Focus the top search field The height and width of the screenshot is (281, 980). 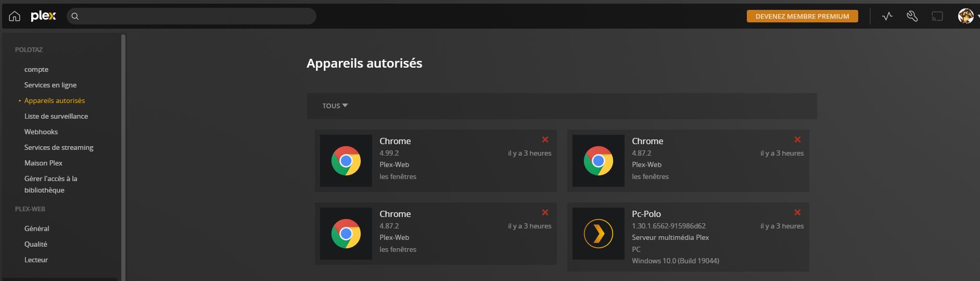click(x=198, y=16)
